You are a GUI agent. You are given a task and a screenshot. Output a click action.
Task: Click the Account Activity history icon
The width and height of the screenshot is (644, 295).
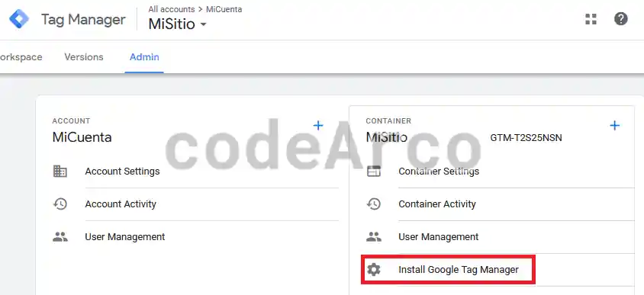tap(60, 204)
